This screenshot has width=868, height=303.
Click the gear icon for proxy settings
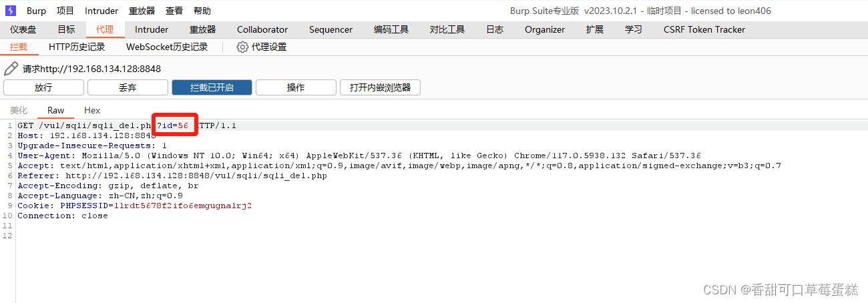242,47
